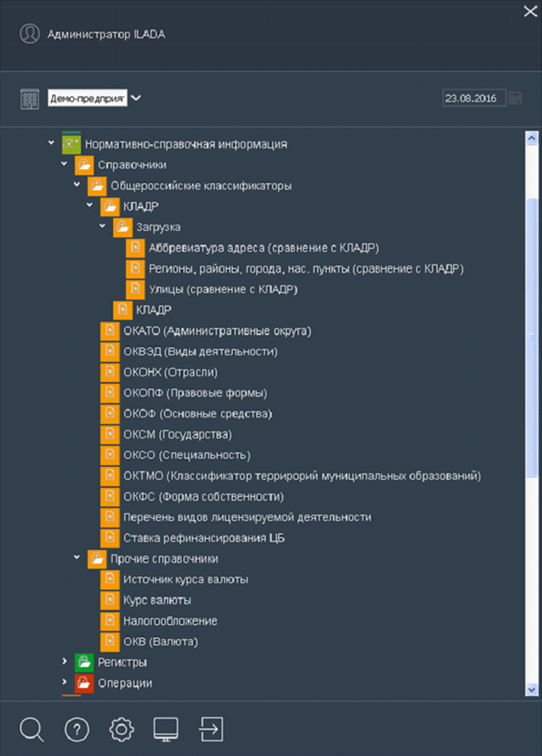
Task: Click Администратор ILADA user name
Action: coord(106,34)
